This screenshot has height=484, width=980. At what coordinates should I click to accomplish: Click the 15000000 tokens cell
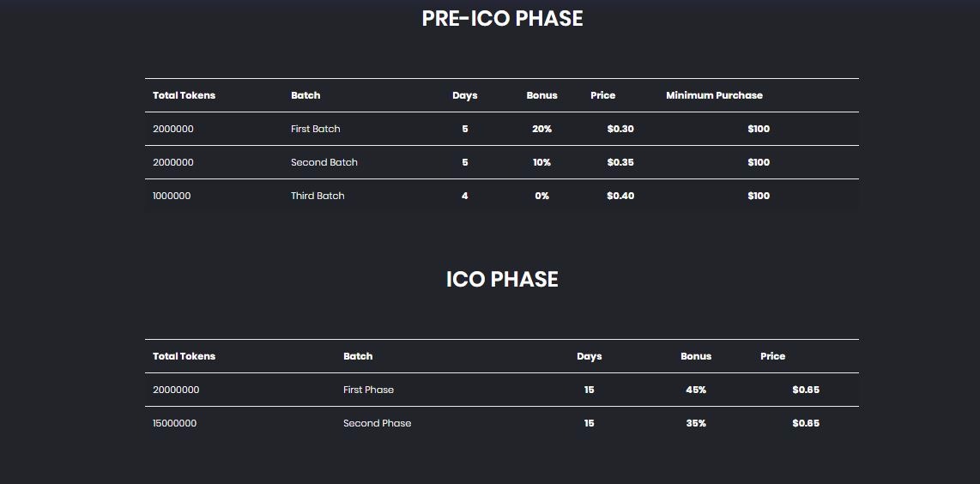point(174,423)
